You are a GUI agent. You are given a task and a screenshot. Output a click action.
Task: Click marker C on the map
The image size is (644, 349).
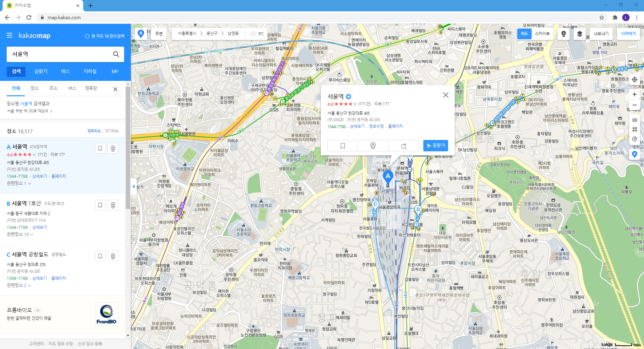pyautogui.click(x=375, y=204)
